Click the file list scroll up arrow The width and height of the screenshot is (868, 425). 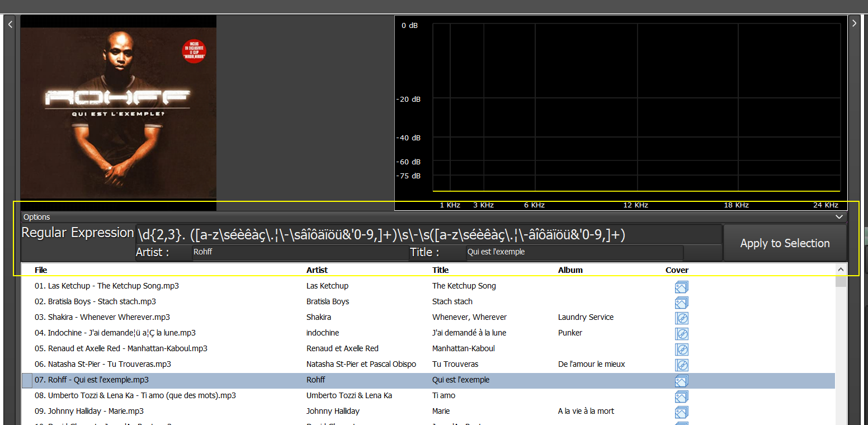click(841, 270)
